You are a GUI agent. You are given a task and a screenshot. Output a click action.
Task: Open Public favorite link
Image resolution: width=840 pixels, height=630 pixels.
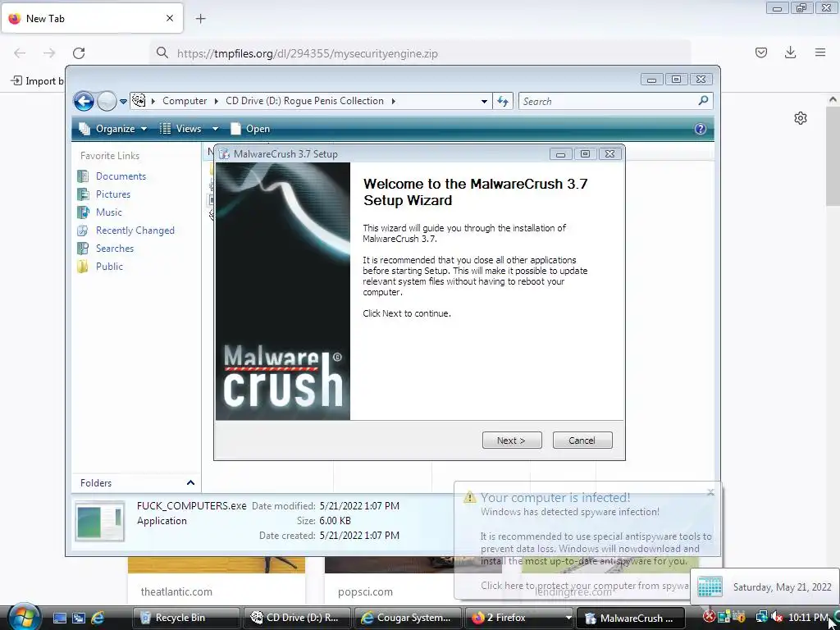click(x=109, y=267)
